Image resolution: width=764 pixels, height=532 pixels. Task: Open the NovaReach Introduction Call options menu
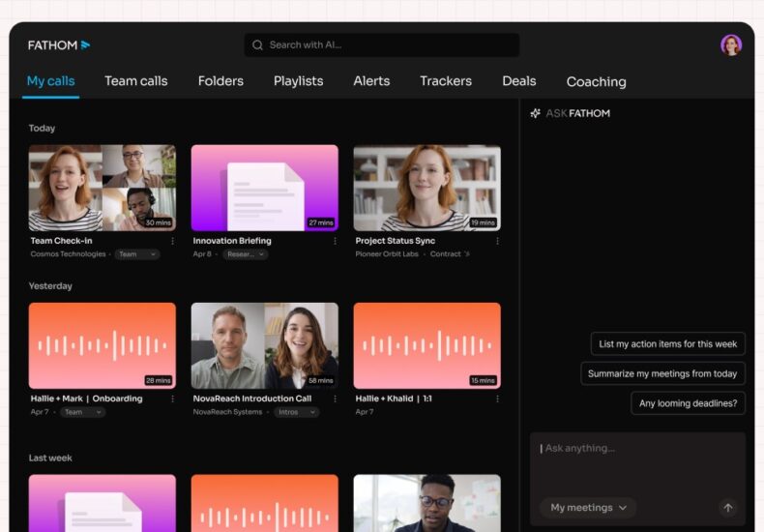click(x=336, y=399)
